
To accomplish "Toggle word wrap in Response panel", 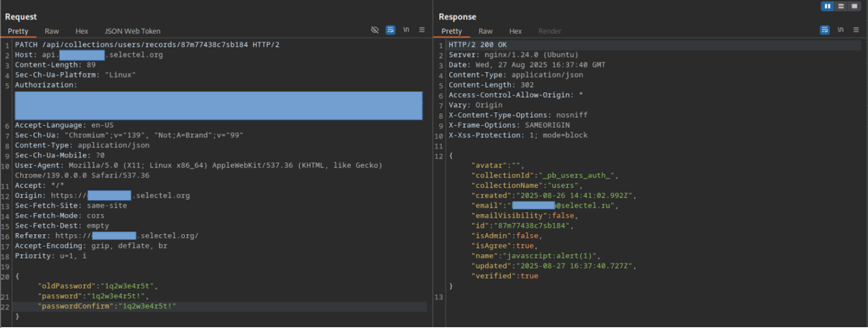I will point(825,30).
